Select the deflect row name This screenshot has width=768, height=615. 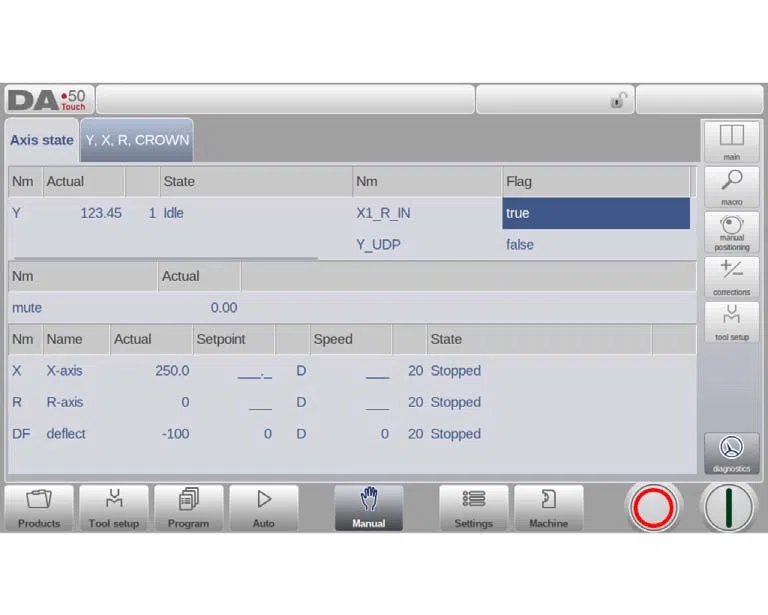pyautogui.click(x=66, y=434)
